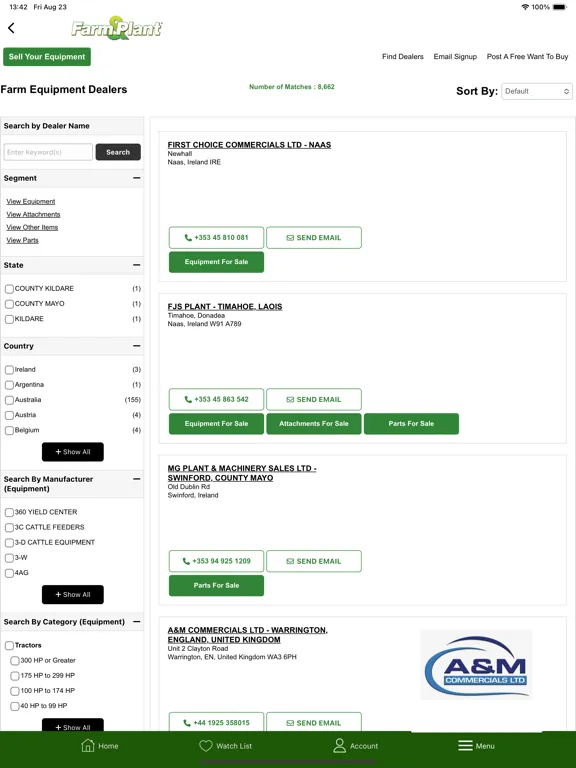Tick the Belgium country checkbox
The width and height of the screenshot is (576, 768).
[x=9, y=431]
